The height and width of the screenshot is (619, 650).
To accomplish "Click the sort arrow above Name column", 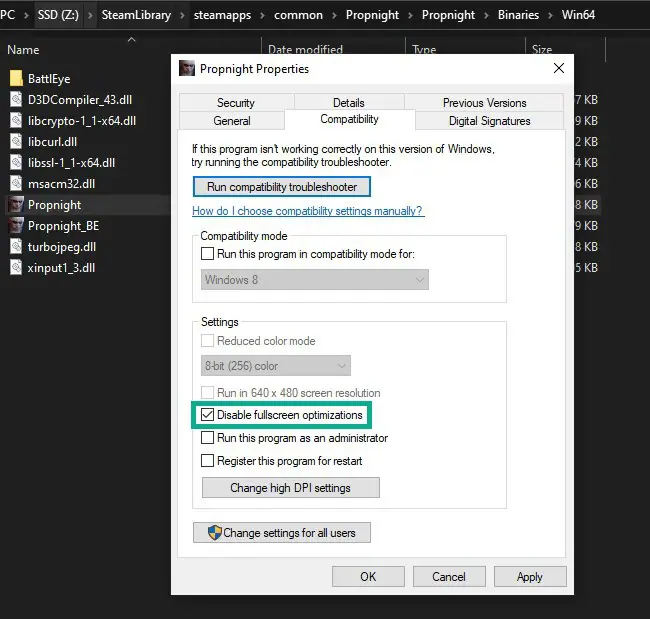I will 131,40.
